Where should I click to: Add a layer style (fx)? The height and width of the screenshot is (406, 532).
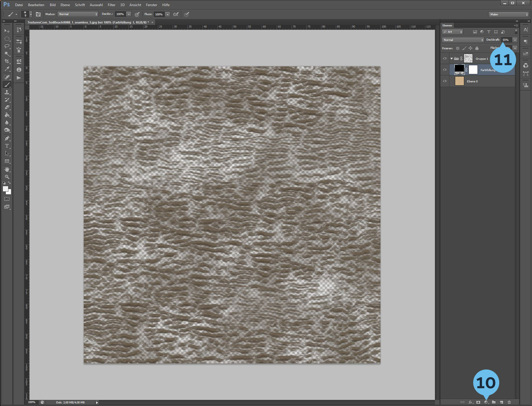click(x=471, y=402)
